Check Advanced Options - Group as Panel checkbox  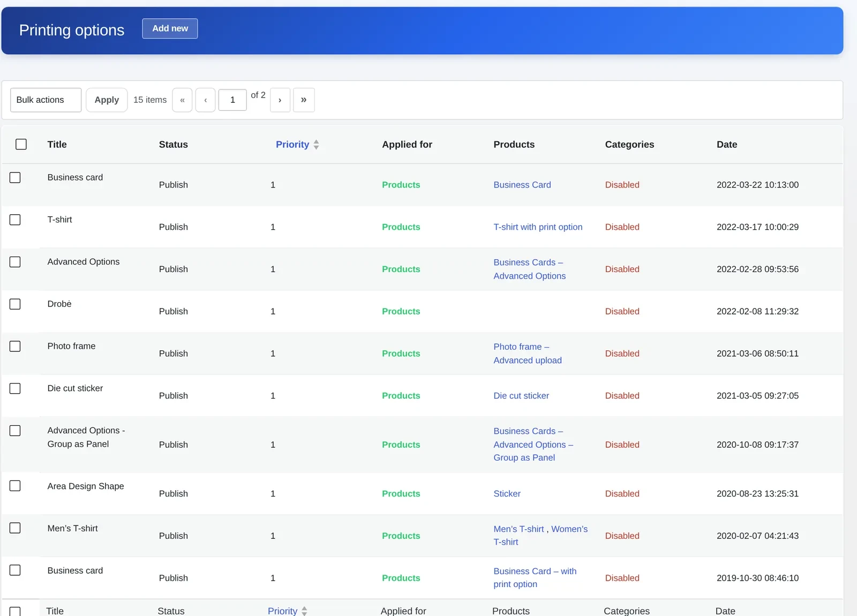15,431
